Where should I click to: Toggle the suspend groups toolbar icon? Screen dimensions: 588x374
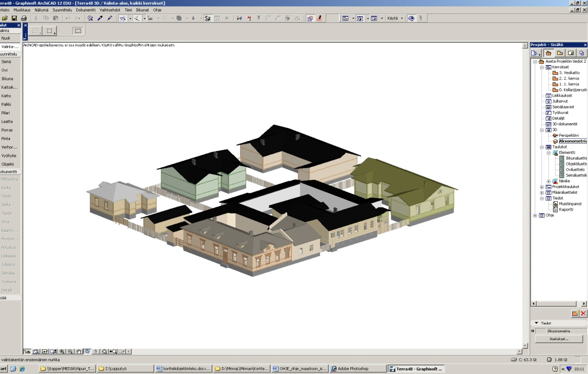point(207,18)
